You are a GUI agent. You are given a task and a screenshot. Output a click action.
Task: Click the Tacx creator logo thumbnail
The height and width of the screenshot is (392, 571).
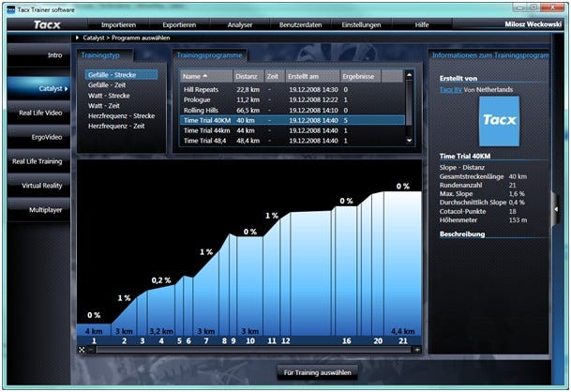(x=499, y=121)
